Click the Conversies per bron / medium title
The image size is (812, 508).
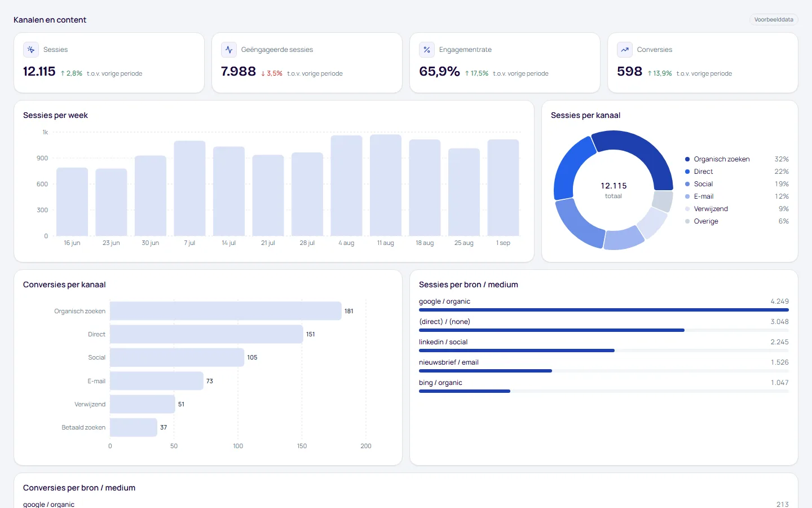pyautogui.click(x=79, y=488)
